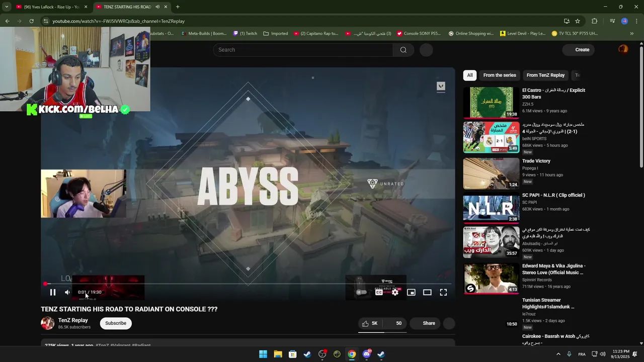Viewport: 644px width, 362px height.
Task: Open the Imported bookmarks folder
Action: tap(275, 34)
